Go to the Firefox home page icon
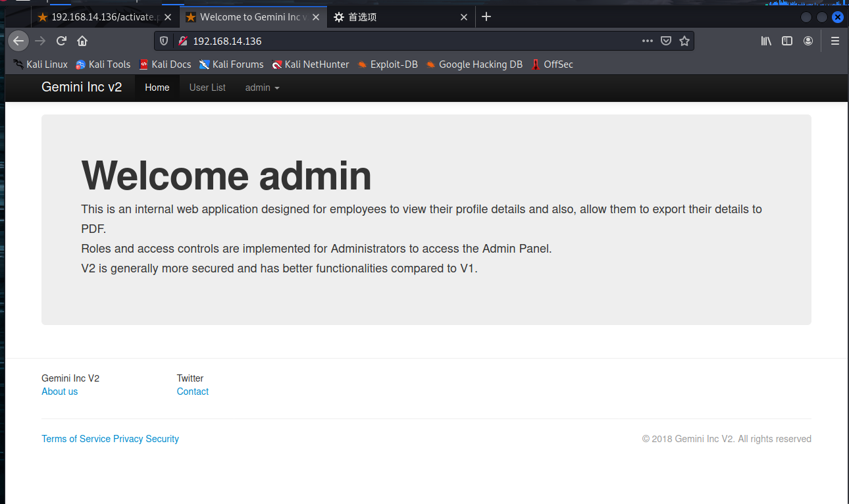This screenshot has height=504, width=849. [82, 41]
